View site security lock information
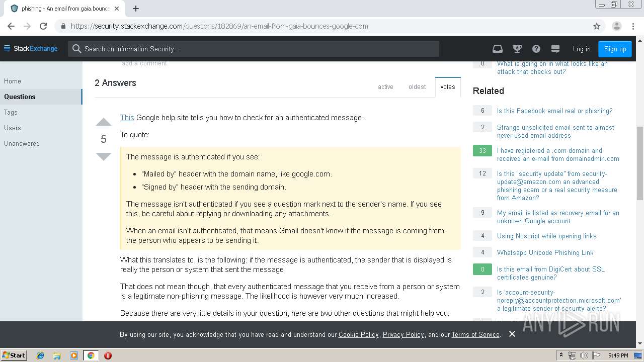 click(x=63, y=26)
